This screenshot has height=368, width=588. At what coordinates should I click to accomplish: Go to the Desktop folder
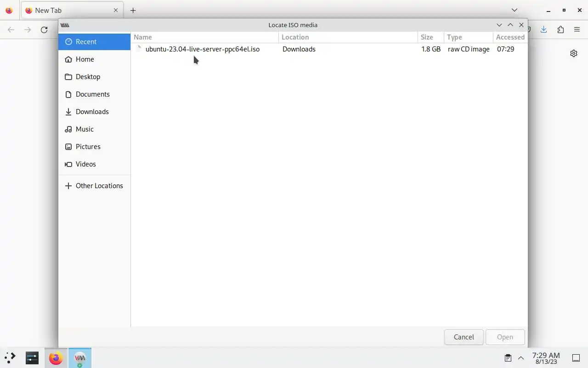point(94,76)
